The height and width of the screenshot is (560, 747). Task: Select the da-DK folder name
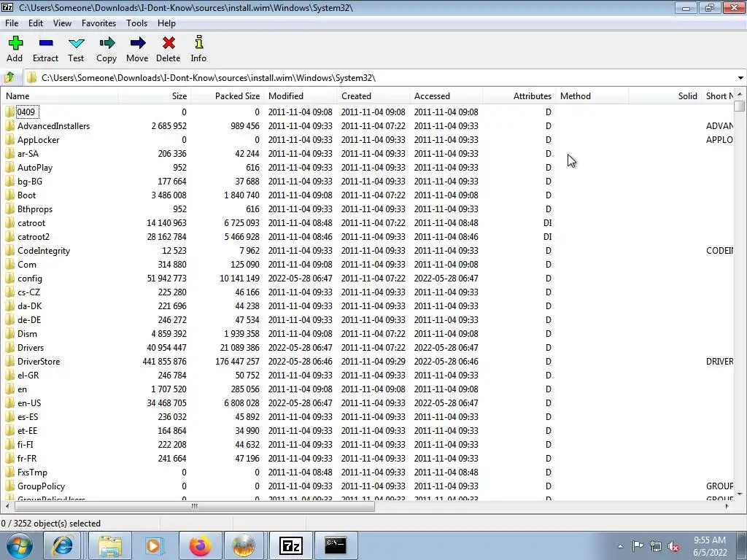[29, 306]
